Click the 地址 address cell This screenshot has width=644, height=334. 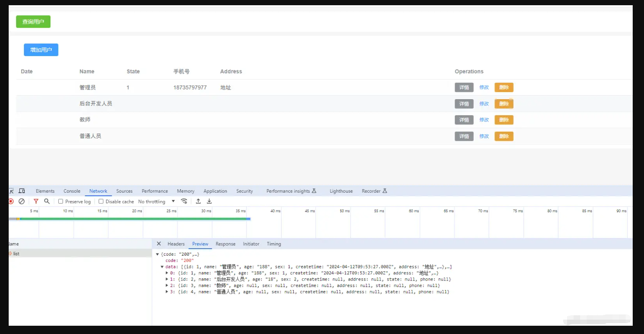point(226,87)
